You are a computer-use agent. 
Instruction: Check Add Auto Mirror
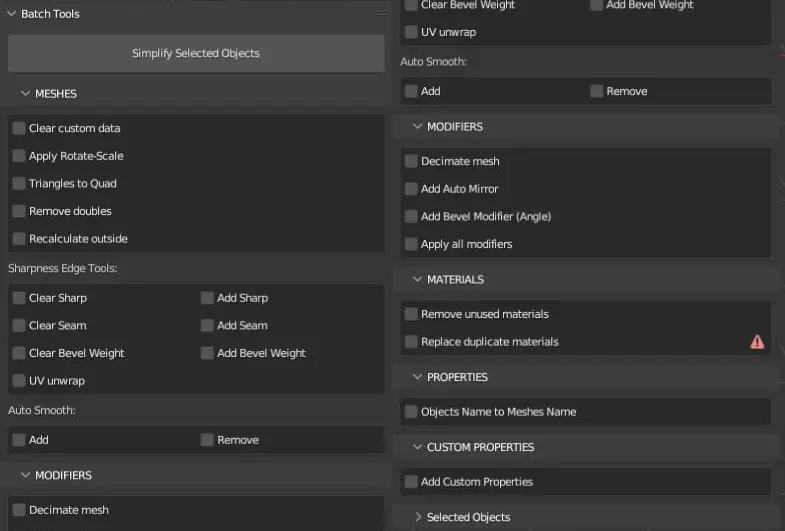(411, 188)
